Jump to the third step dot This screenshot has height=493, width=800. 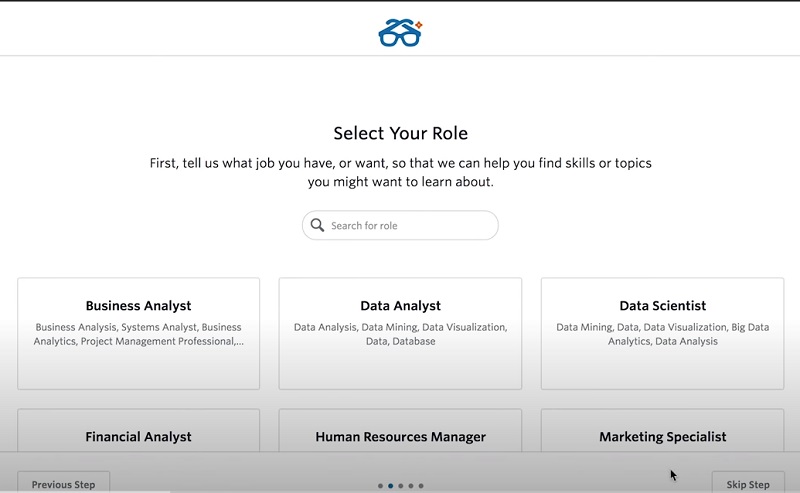tap(401, 486)
